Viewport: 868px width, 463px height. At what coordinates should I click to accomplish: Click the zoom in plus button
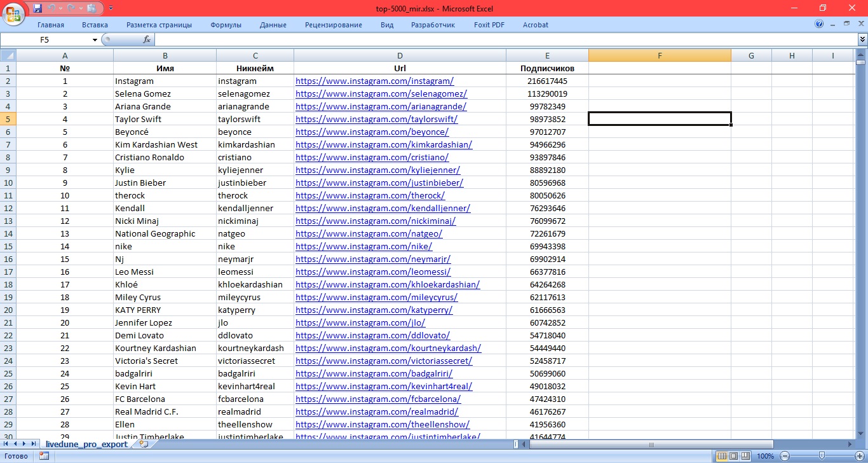point(860,456)
